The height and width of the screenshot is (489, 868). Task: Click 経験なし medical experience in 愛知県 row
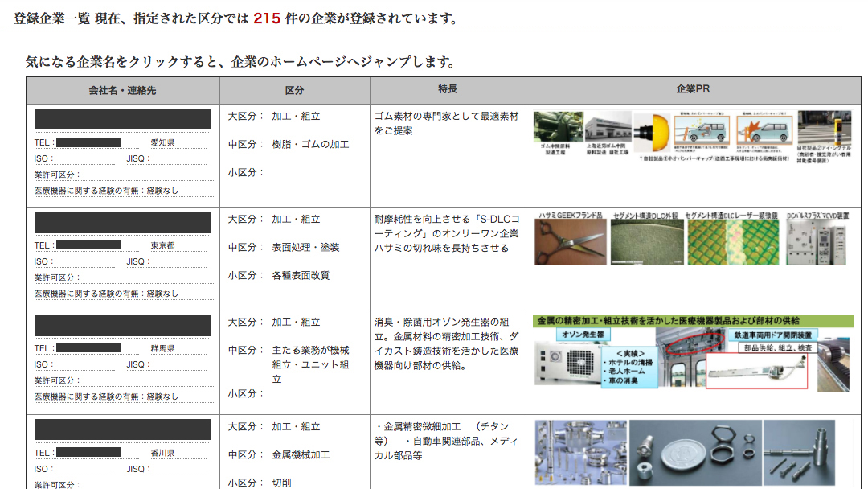[162, 191]
